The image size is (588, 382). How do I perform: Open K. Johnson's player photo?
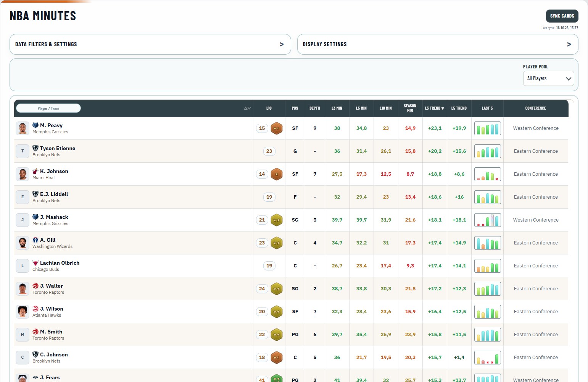(23, 174)
